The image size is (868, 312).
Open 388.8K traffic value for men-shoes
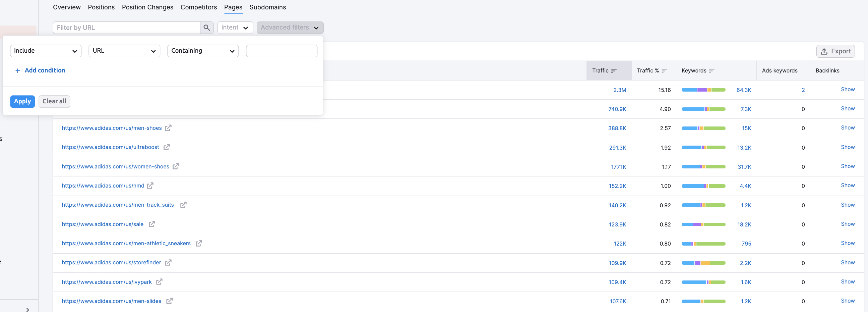(x=617, y=128)
